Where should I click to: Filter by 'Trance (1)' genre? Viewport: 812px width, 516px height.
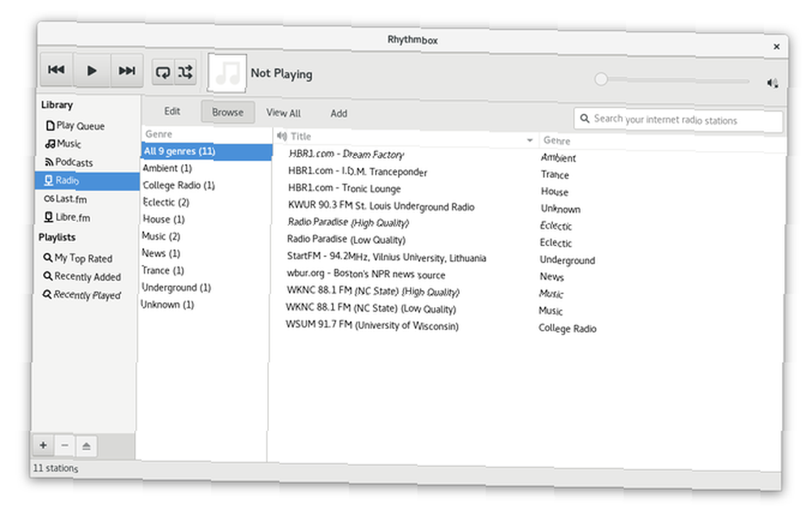point(162,271)
